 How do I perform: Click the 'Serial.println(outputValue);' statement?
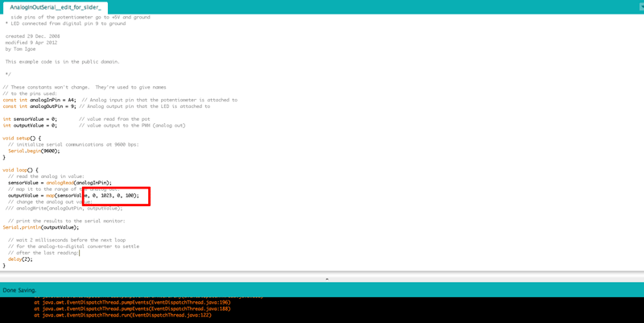tap(41, 227)
